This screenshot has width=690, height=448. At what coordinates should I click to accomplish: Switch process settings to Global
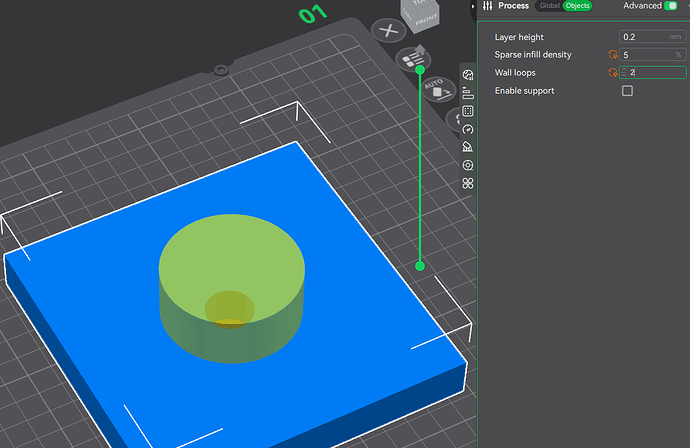tap(549, 6)
